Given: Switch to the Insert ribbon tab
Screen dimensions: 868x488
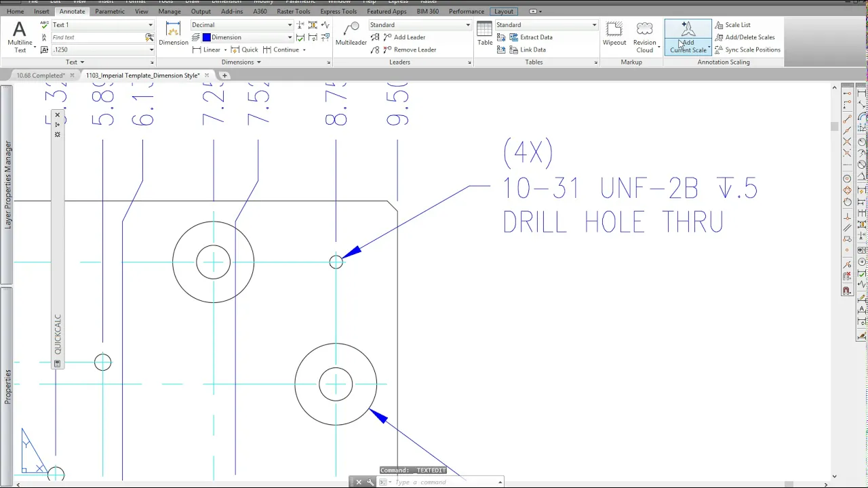Looking at the screenshot, I should pos(41,12).
